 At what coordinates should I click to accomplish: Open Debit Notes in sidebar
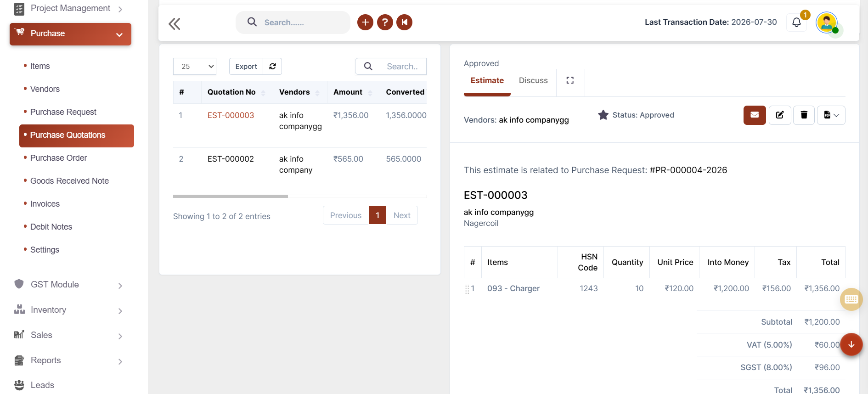click(x=51, y=227)
